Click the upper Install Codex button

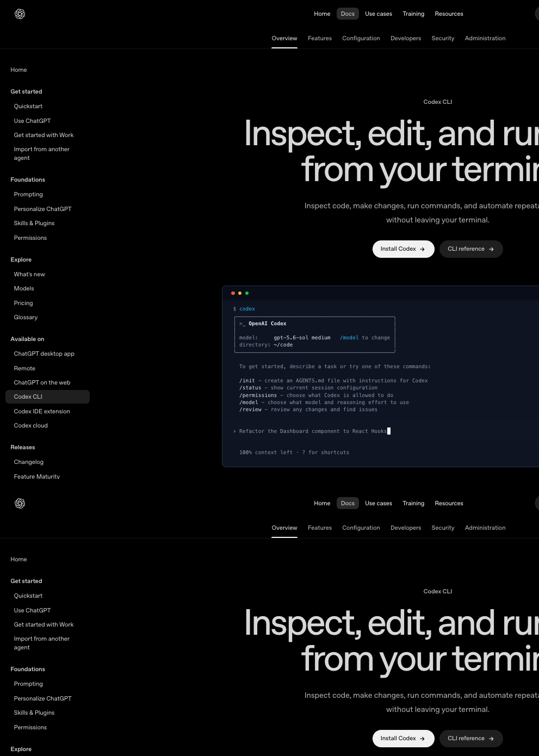pyautogui.click(x=403, y=249)
